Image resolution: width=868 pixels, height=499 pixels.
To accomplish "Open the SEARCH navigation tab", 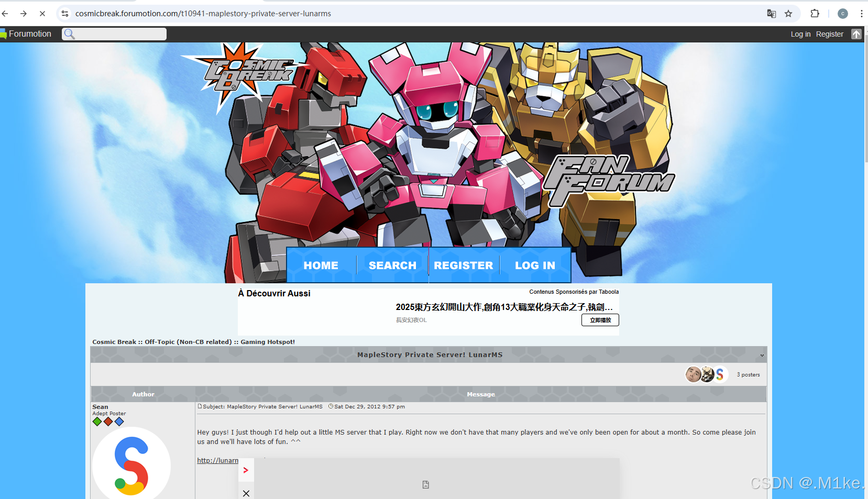I will click(x=392, y=265).
